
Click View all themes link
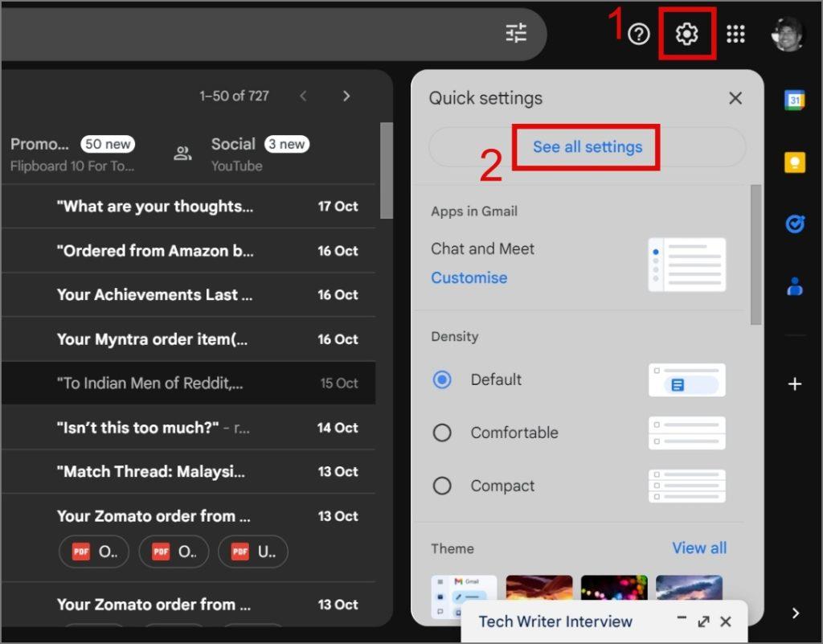click(699, 548)
